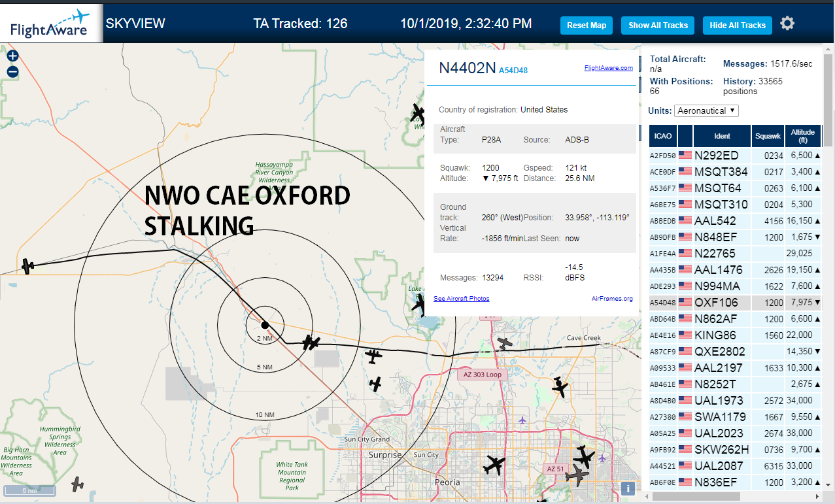Select the AAL542 aircraft row
The image size is (835, 504).
click(x=735, y=221)
